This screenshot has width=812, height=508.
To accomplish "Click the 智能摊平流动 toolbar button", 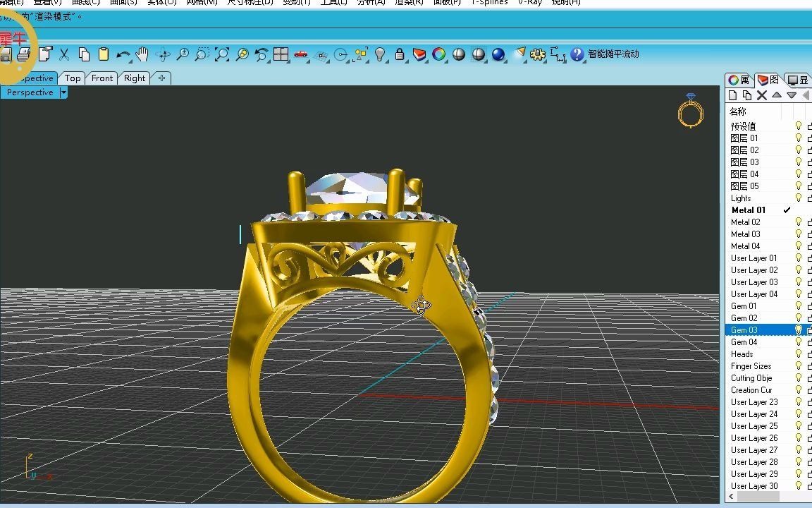I will 613,54.
